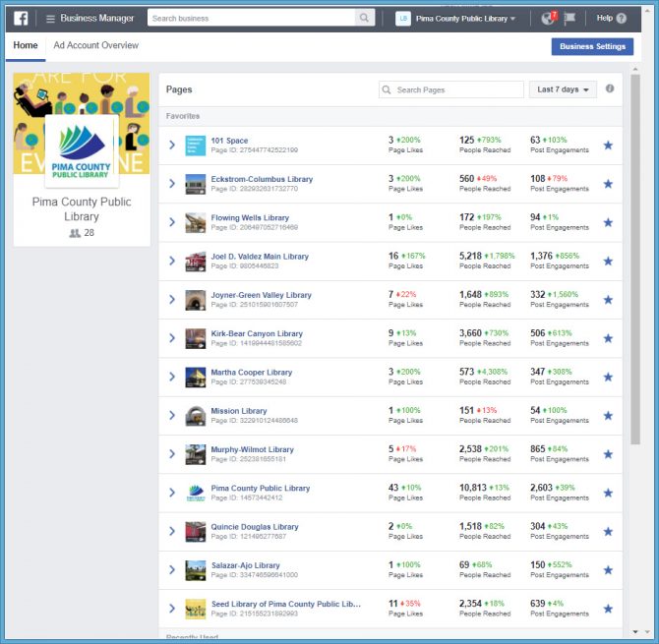Click the vertical scrollbar thumb

[x=635, y=260]
